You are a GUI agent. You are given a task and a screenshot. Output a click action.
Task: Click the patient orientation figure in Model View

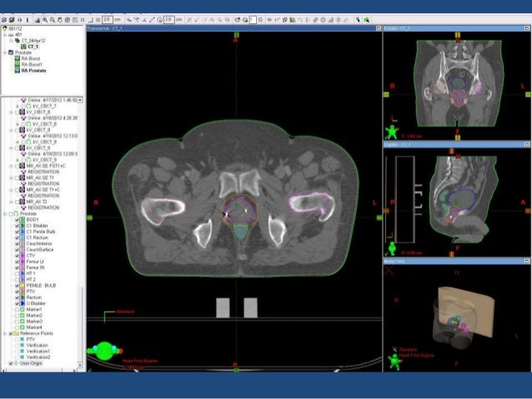[x=395, y=362]
